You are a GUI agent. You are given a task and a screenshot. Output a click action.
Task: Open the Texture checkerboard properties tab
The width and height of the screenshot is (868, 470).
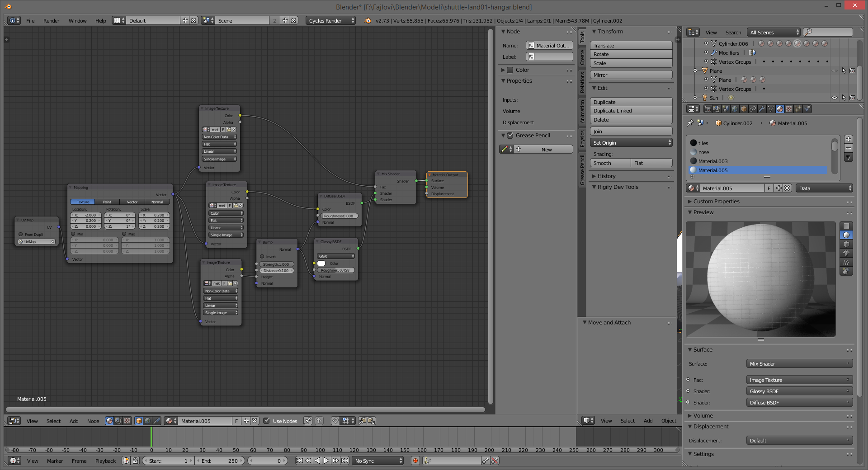[789, 109]
